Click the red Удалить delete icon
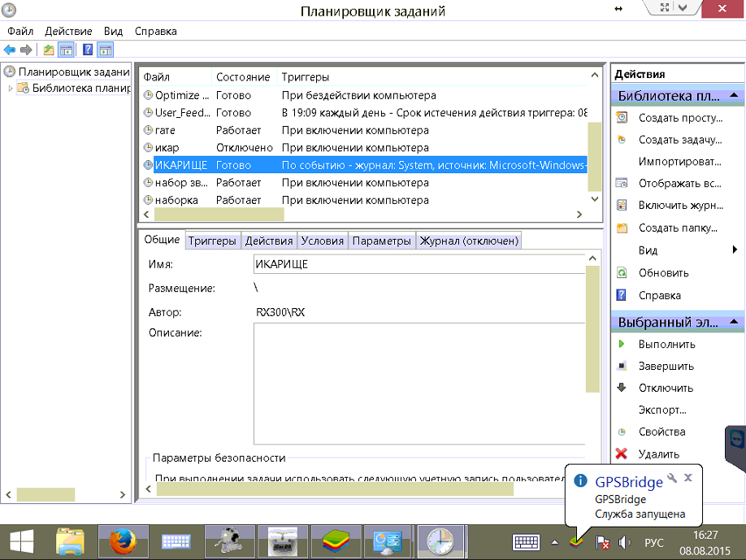 [x=622, y=454]
